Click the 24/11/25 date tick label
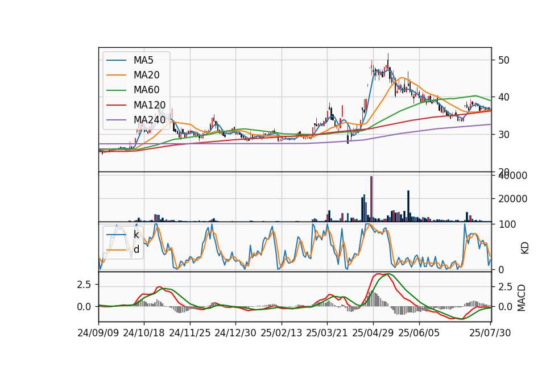The width and height of the screenshot is (546, 392). [x=190, y=333]
